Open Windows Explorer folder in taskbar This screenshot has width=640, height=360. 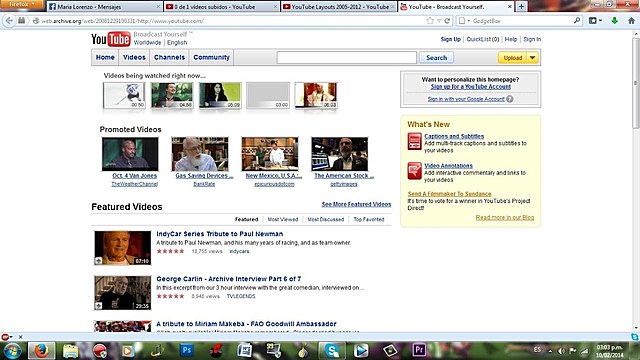(x=70, y=351)
